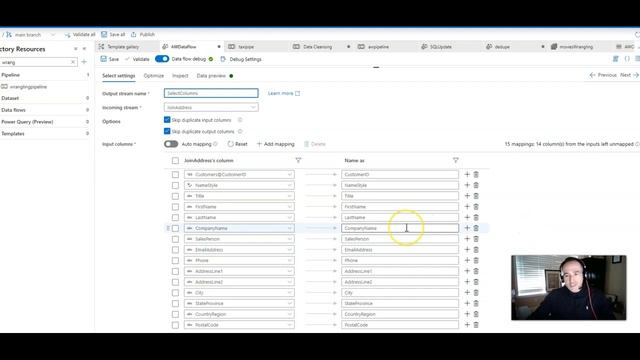Add mapping after StateProvince row
Screen dimensions: 640x360
[467, 303]
